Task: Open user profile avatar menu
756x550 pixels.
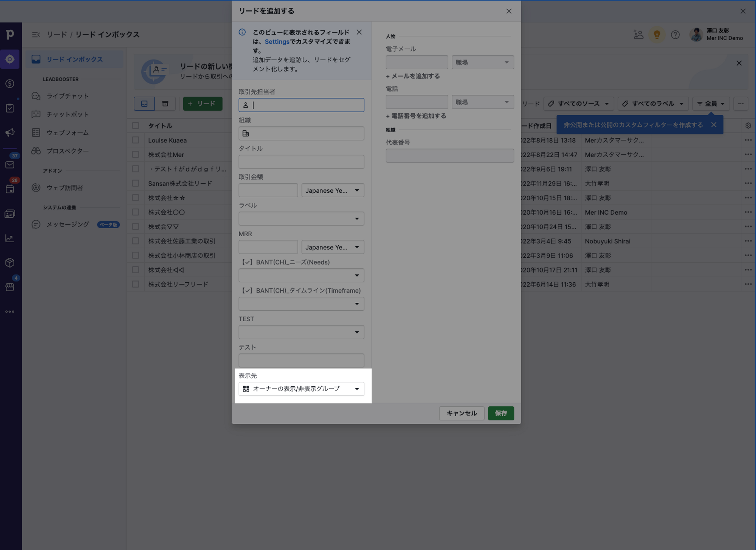Action: tap(696, 34)
